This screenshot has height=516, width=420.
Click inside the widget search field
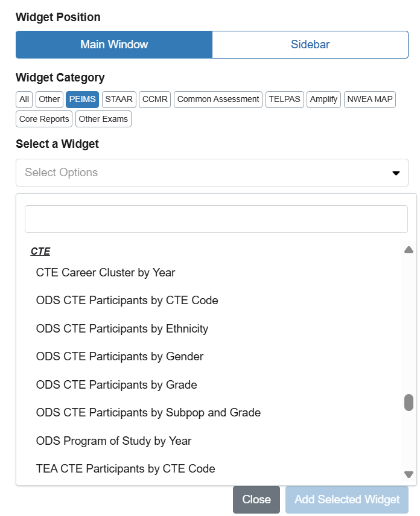[x=216, y=219]
